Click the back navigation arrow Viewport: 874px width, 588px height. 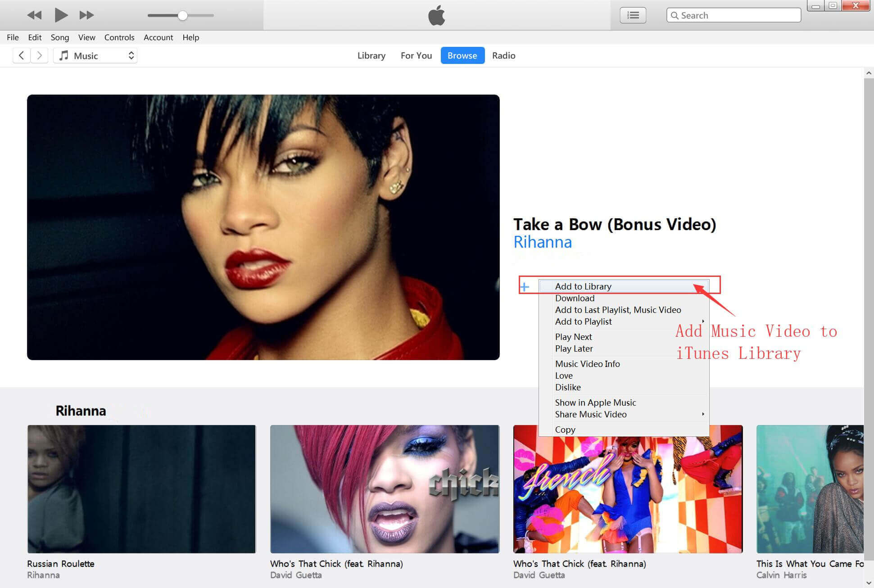[22, 56]
